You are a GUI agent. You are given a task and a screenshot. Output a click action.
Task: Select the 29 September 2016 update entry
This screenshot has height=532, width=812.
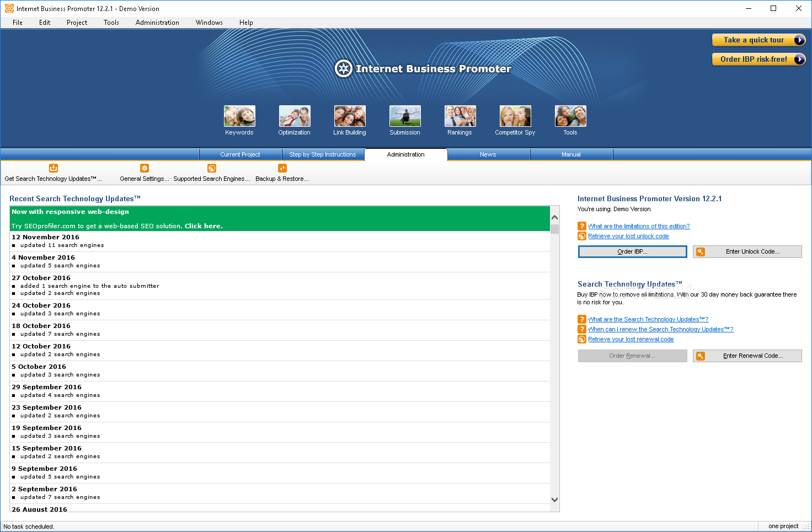tap(280, 391)
